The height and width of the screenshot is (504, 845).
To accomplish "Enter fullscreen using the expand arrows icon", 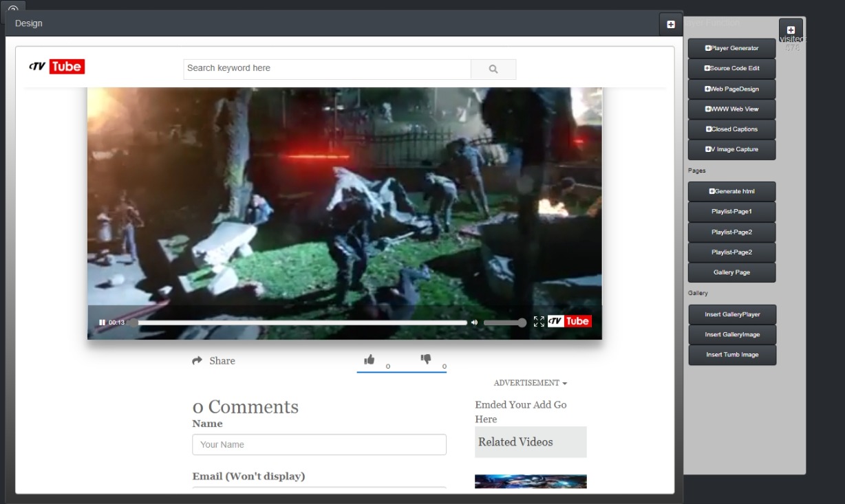I will [539, 322].
